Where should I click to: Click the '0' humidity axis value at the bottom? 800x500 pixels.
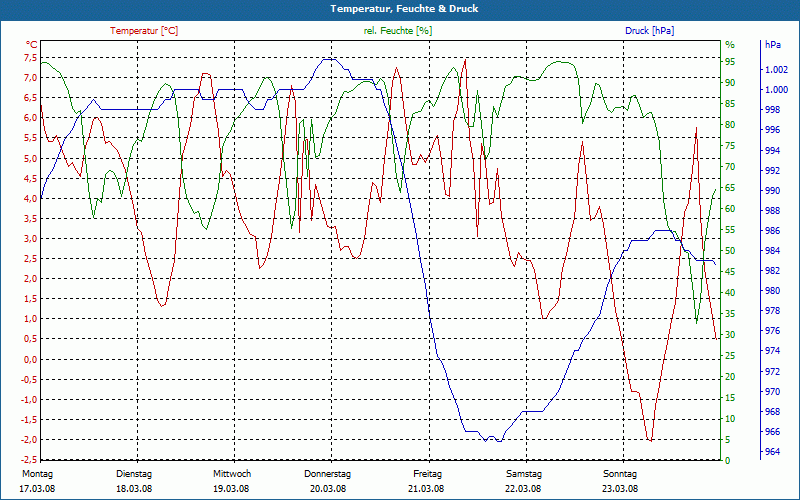point(728,461)
